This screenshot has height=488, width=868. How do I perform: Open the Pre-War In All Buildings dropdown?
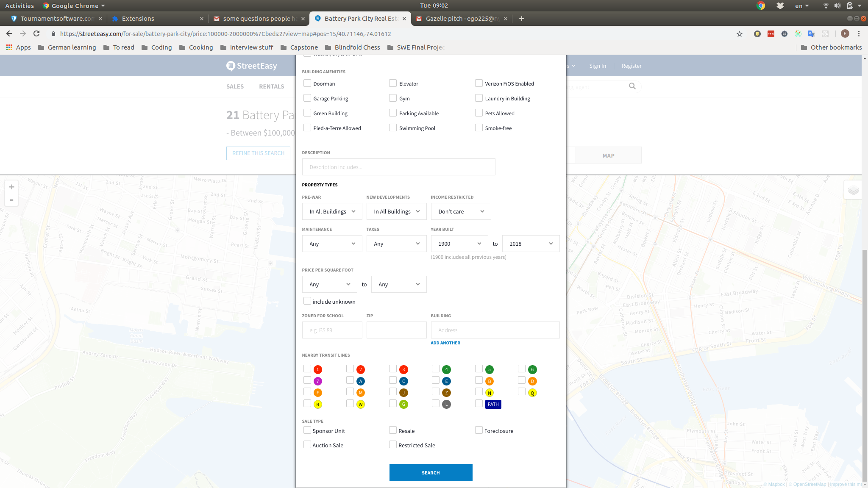click(x=332, y=211)
